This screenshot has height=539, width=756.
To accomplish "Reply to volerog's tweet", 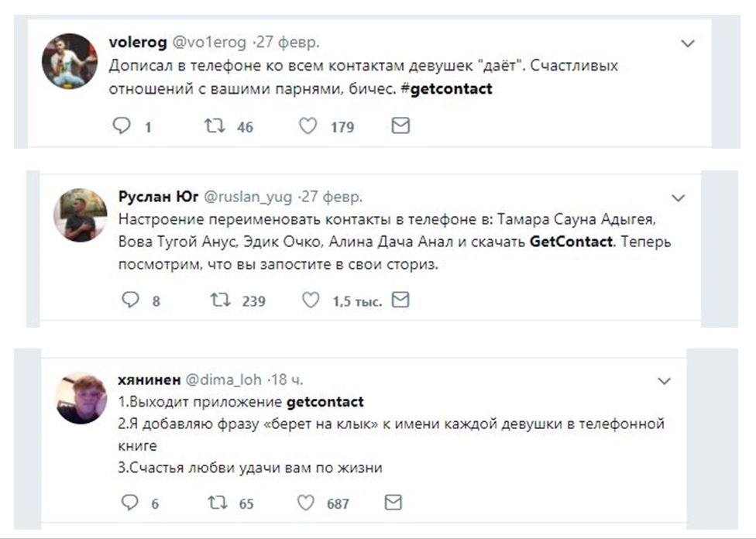I will click(x=122, y=125).
